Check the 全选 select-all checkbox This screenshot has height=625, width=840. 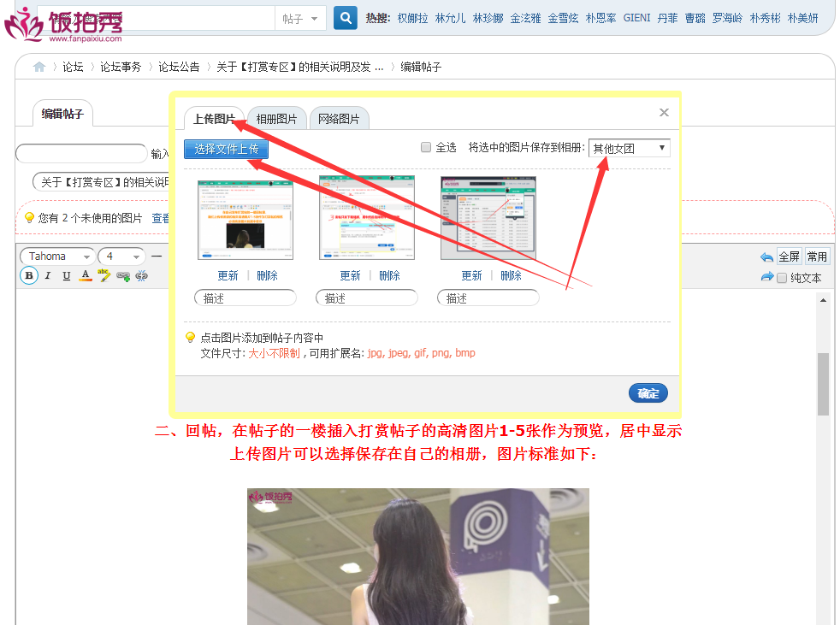(426, 147)
